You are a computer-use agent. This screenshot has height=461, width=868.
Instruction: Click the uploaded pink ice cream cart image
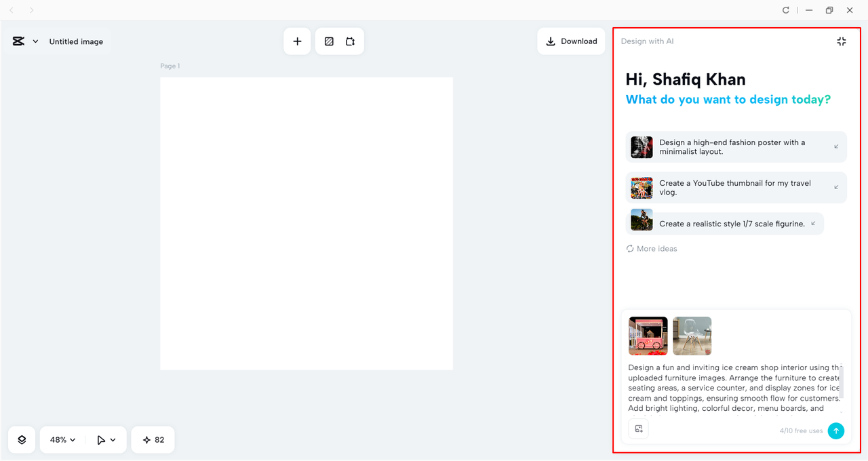tap(648, 336)
